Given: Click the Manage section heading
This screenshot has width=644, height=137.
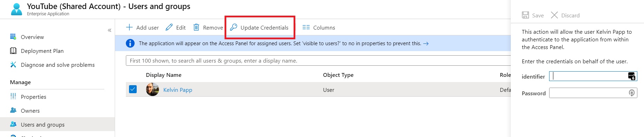Looking at the screenshot, I should (x=20, y=82).
